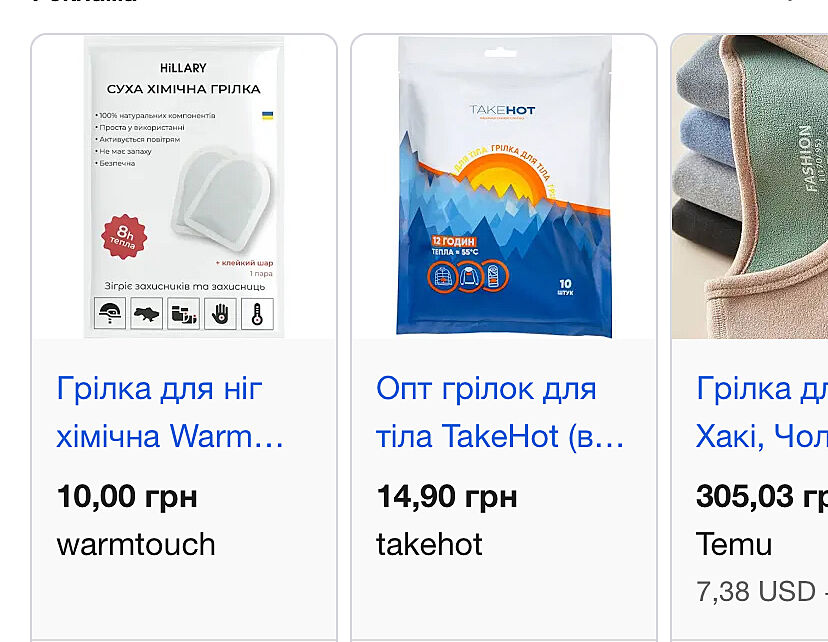The width and height of the screenshot is (828, 642).
Task: Click the '12 годин' label on TakeHot package
Action: [454, 241]
